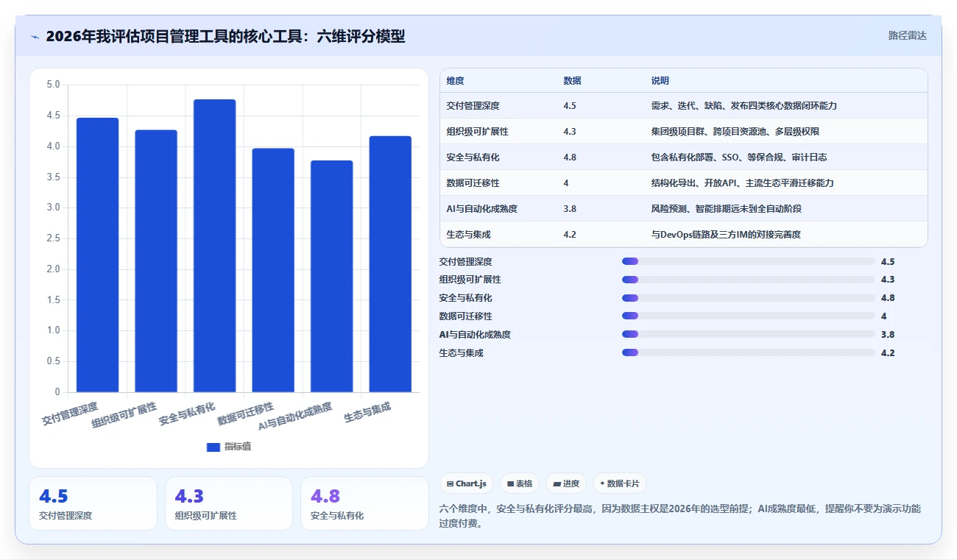This screenshot has width=957, height=560.
Task: Click the 路径雷达 label
Action: tap(907, 35)
